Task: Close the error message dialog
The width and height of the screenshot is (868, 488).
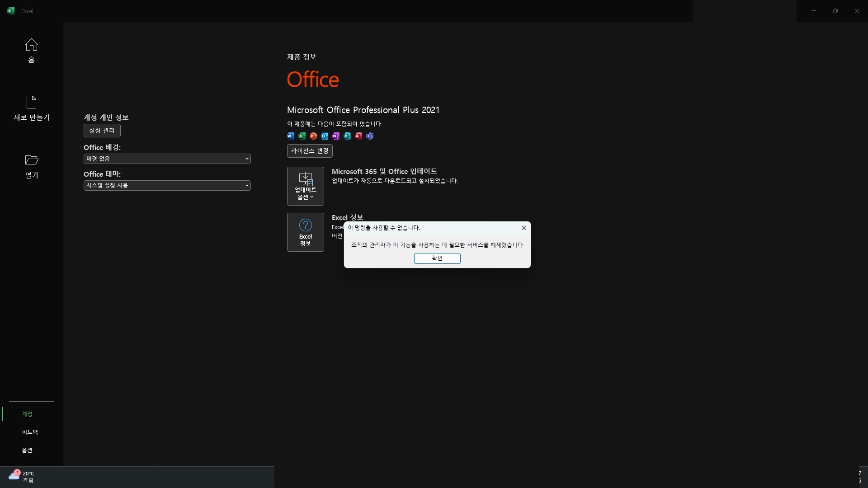Action: click(524, 228)
